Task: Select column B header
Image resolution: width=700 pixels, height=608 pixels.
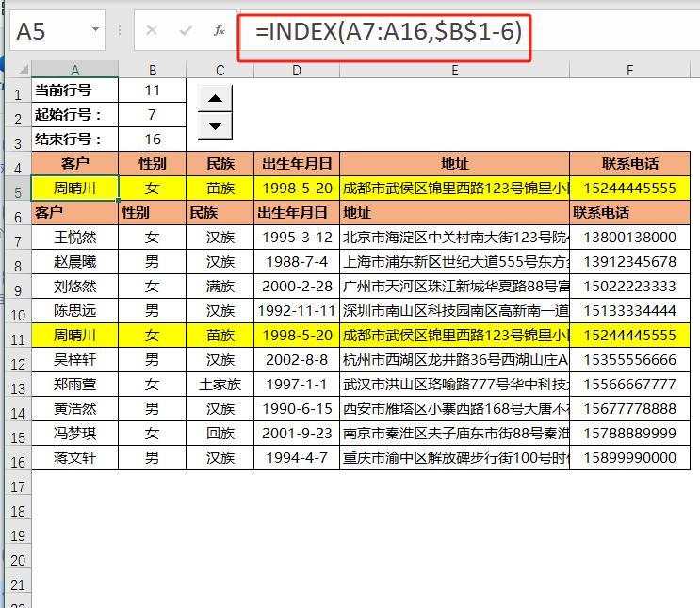Action: [153, 70]
